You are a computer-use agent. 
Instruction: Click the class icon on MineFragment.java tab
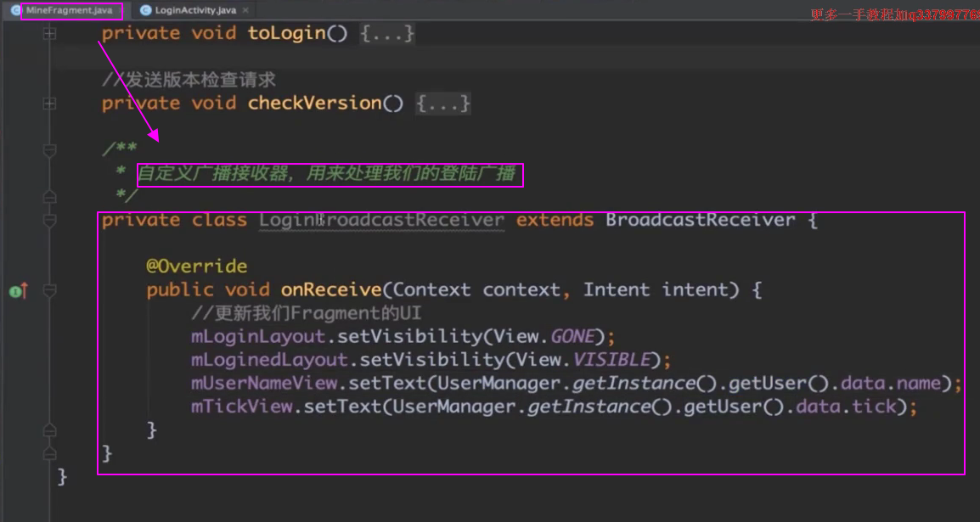point(16,11)
